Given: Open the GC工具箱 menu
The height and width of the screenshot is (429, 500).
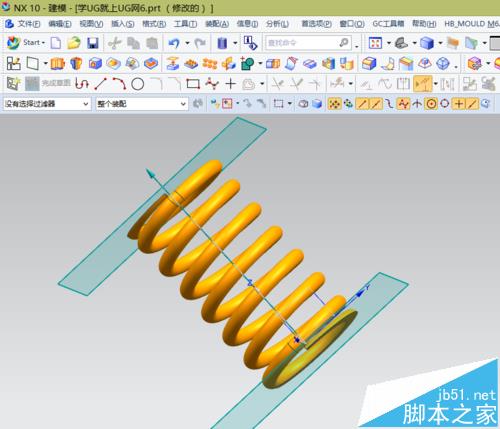Looking at the screenshot, I should tap(388, 24).
